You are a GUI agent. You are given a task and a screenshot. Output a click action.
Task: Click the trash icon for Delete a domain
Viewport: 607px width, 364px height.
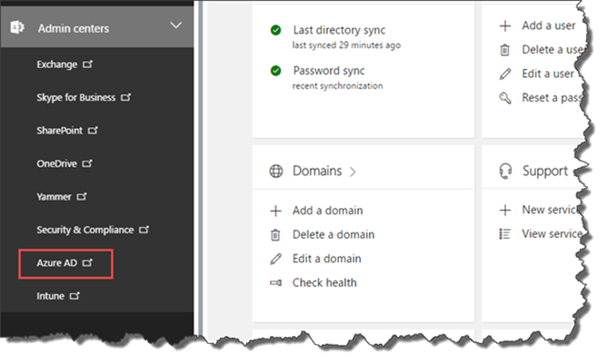coord(275,235)
